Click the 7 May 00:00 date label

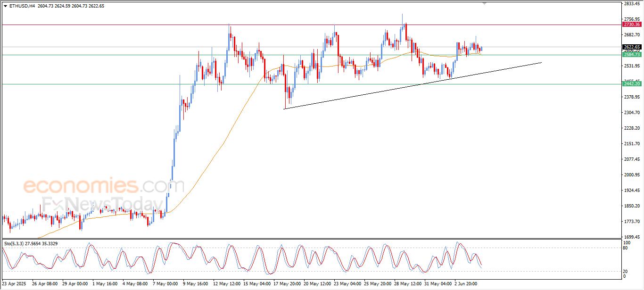click(x=165, y=284)
